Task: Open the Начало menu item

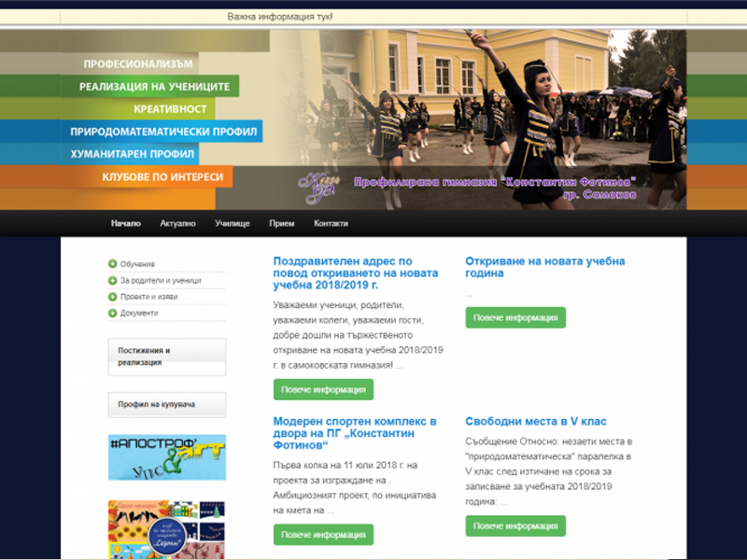Action: tap(126, 223)
